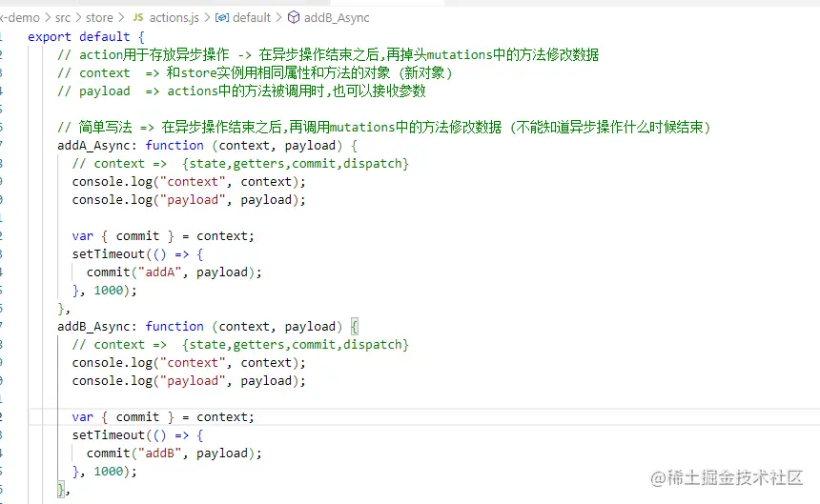The width and height of the screenshot is (820, 504).
Task: Click the highlighted opening brace of addB_Async
Action: tap(354, 327)
